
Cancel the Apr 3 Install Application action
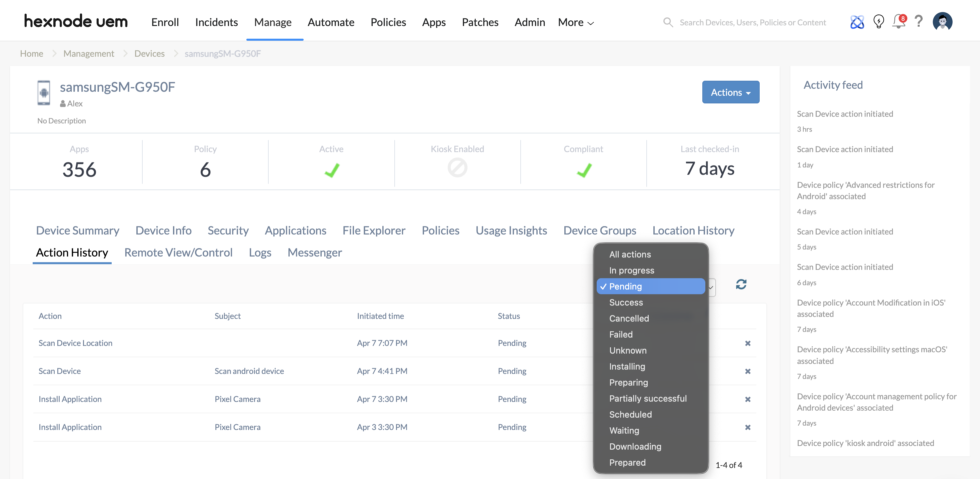[748, 427]
